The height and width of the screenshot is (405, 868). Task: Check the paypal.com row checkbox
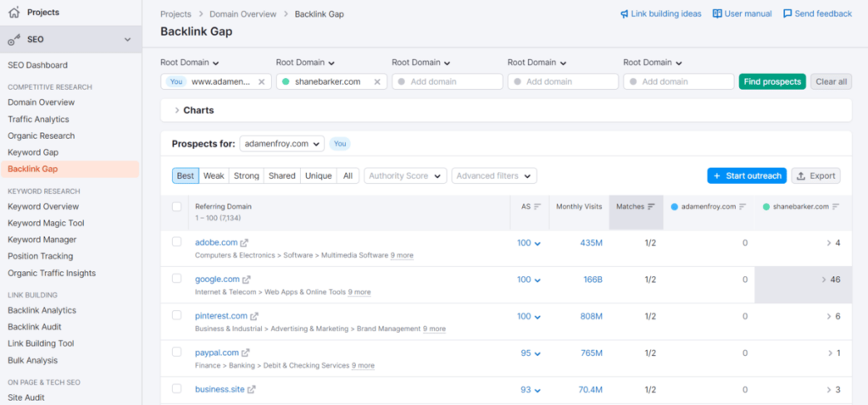click(176, 352)
